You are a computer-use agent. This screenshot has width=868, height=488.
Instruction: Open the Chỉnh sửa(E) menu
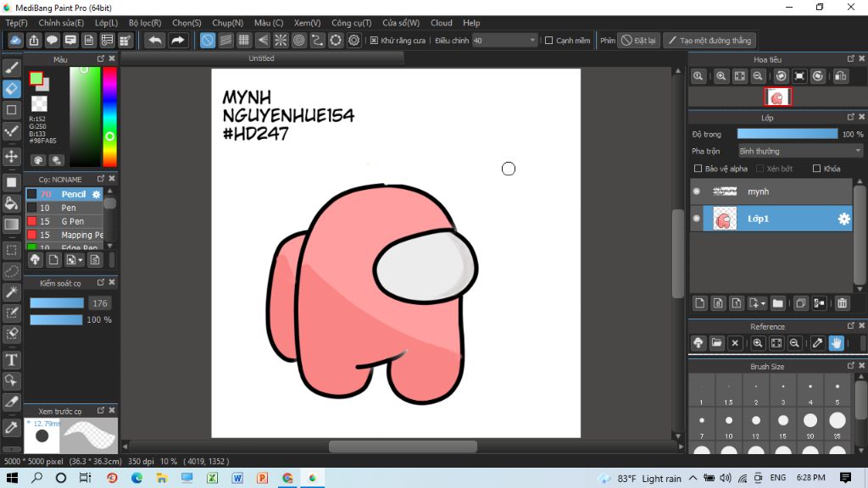tap(61, 23)
